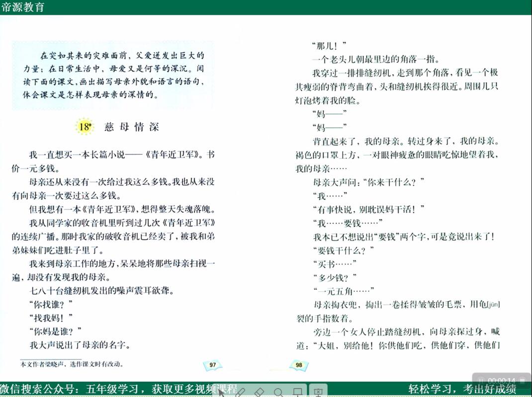
Task: Click the line "多少钱?"
Action: click(335, 278)
